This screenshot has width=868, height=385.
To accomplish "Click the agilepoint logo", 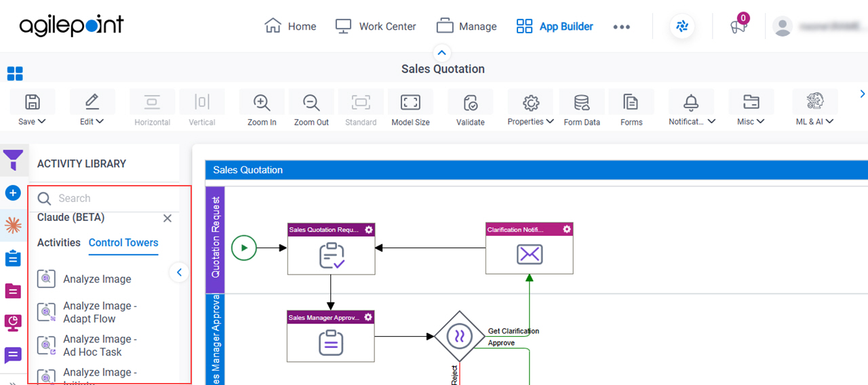I will (x=71, y=26).
